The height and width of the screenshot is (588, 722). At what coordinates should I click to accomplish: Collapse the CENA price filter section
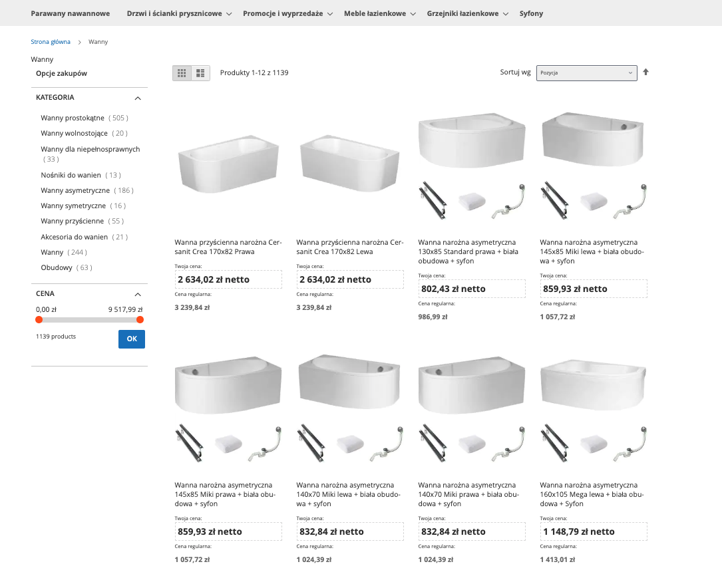click(x=138, y=294)
